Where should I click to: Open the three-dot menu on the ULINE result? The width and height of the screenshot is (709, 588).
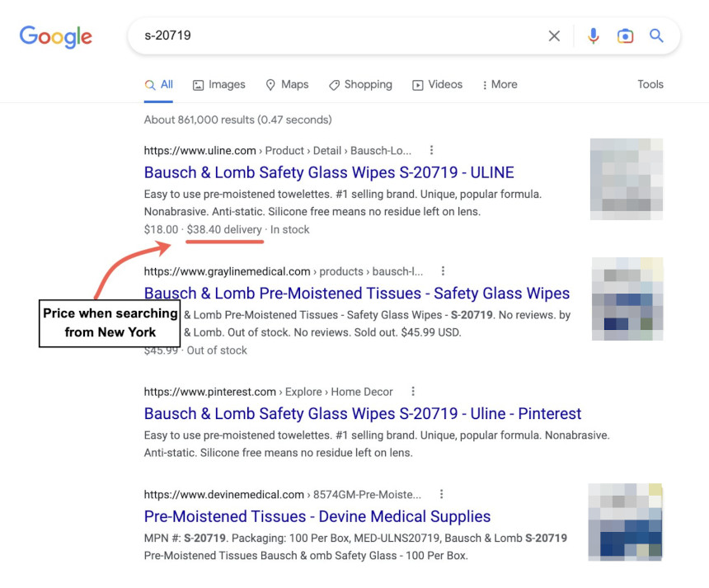click(x=431, y=150)
